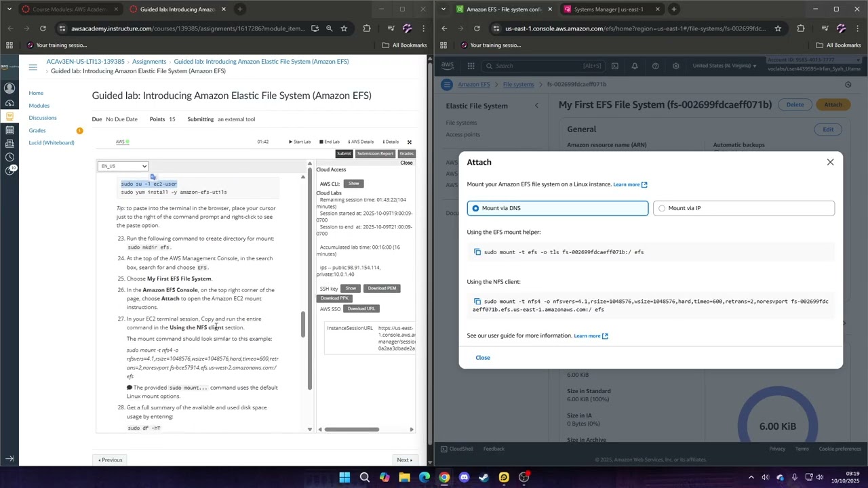Collapse the Elastic File System sidebar
This screenshot has width=868, height=488.
point(536,106)
